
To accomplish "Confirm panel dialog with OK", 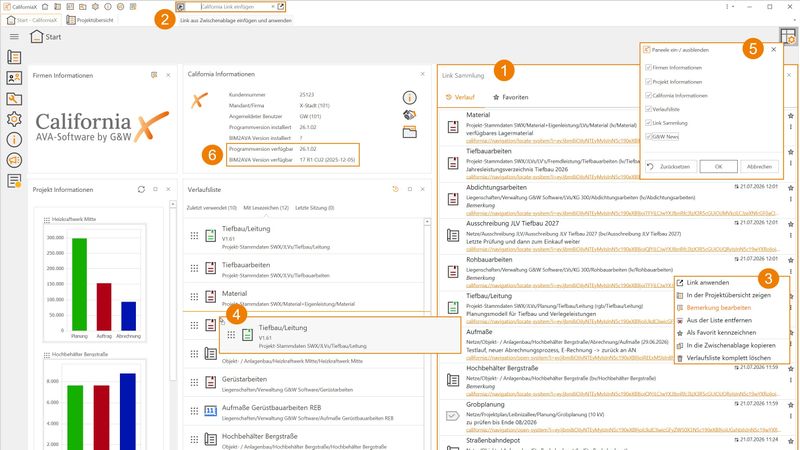I will (x=718, y=167).
